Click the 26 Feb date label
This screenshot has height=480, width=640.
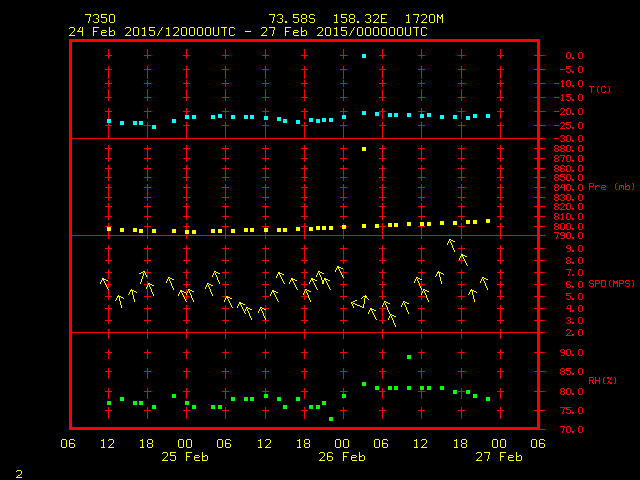pyautogui.click(x=342, y=457)
